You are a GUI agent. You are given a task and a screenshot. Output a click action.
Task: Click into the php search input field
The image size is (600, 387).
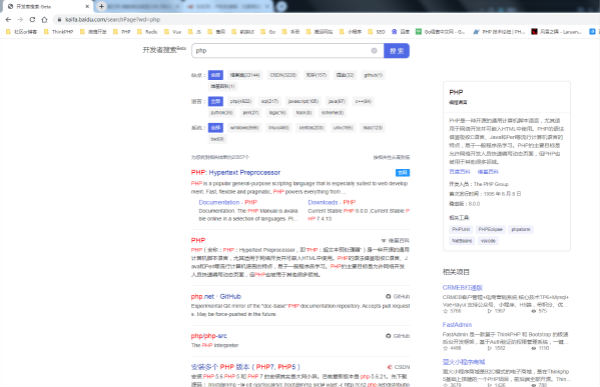pyautogui.click(x=281, y=51)
